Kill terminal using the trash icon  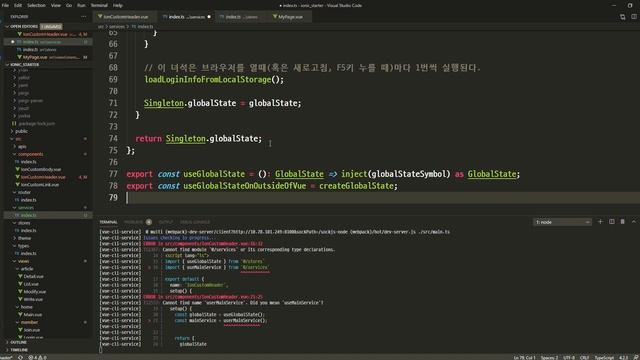click(622, 222)
